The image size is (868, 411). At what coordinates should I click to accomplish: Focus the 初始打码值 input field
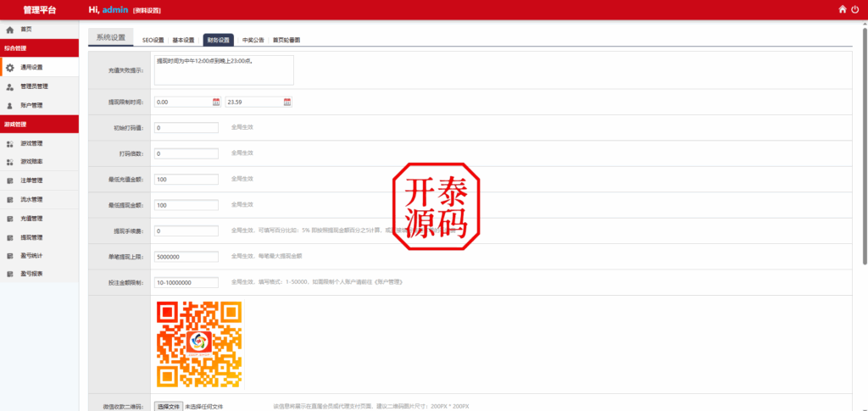pyautogui.click(x=186, y=128)
